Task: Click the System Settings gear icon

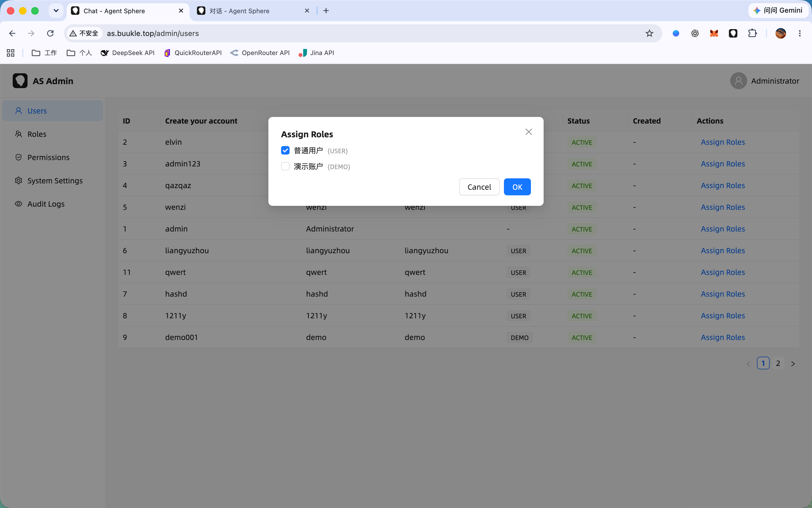Action: tap(19, 180)
